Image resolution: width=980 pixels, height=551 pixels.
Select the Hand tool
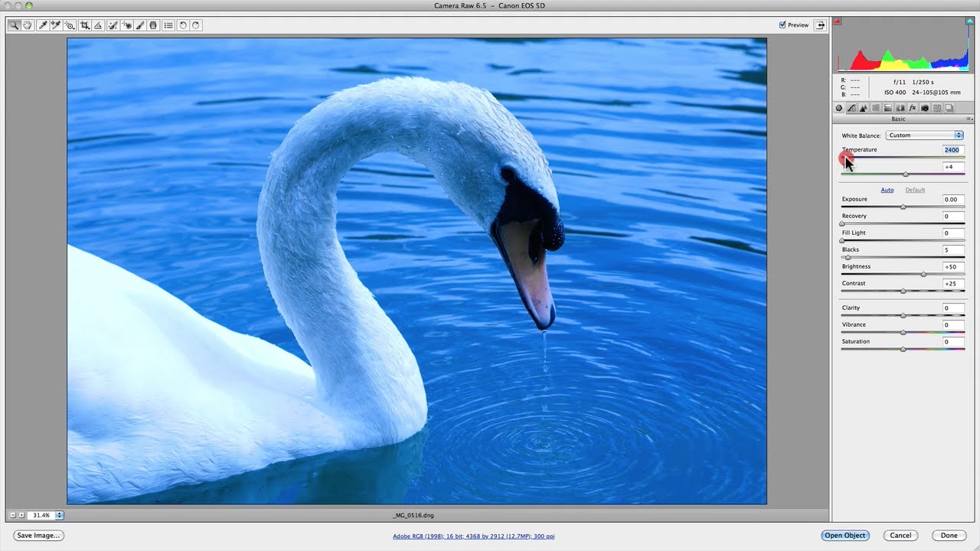28,25
